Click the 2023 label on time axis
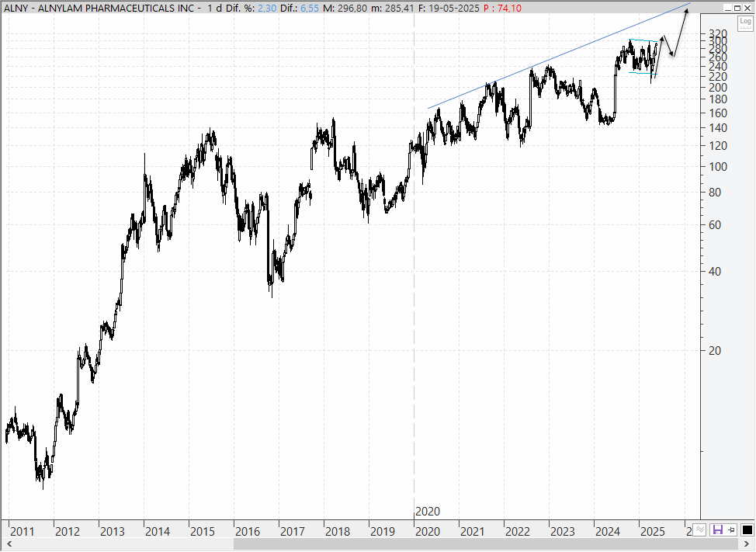756x552 pixels. pyautogui.click(x=563, y=531)
